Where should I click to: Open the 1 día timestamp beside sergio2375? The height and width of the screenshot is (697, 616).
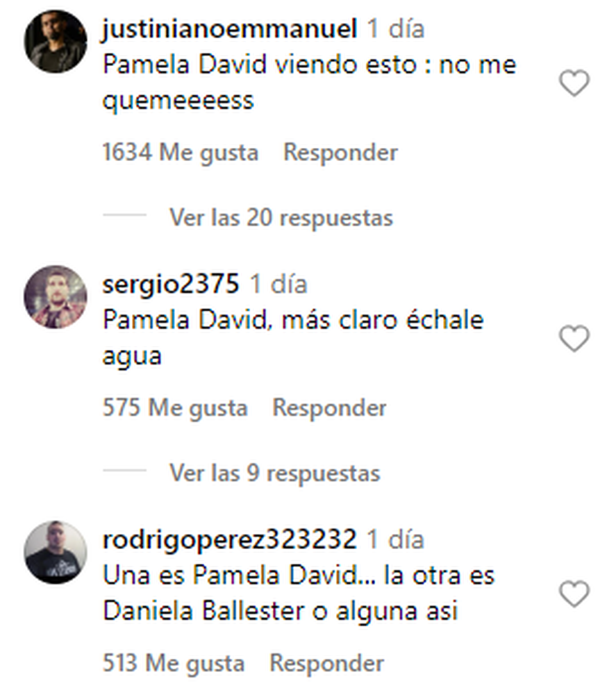pos(278,285)
